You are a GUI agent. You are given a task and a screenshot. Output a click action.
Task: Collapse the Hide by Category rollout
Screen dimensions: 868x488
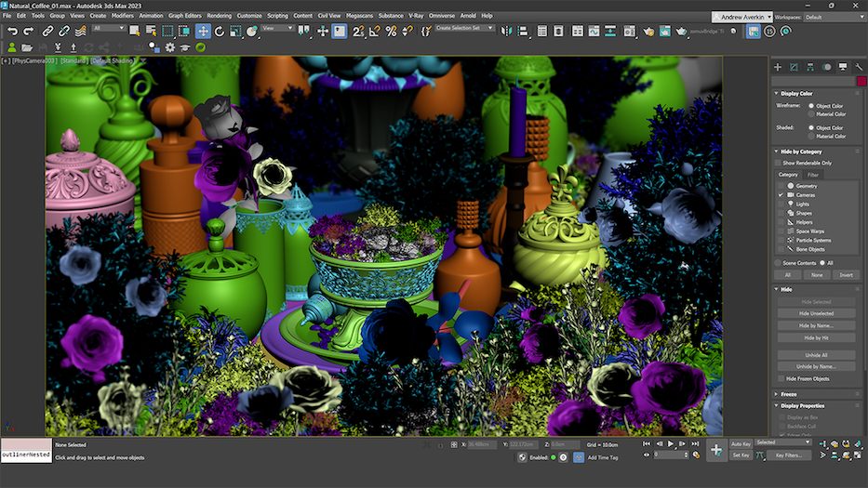coord(800,152)
